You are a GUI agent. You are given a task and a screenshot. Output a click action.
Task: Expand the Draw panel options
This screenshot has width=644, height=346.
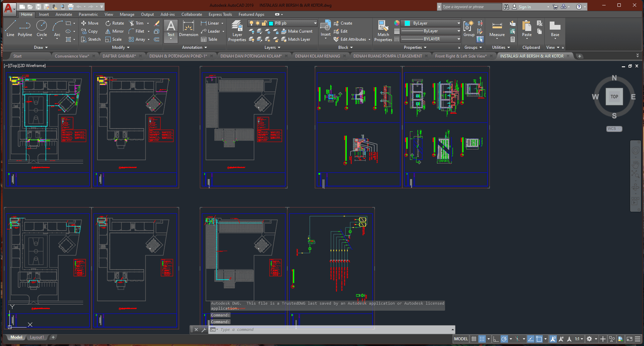(41, 47)
